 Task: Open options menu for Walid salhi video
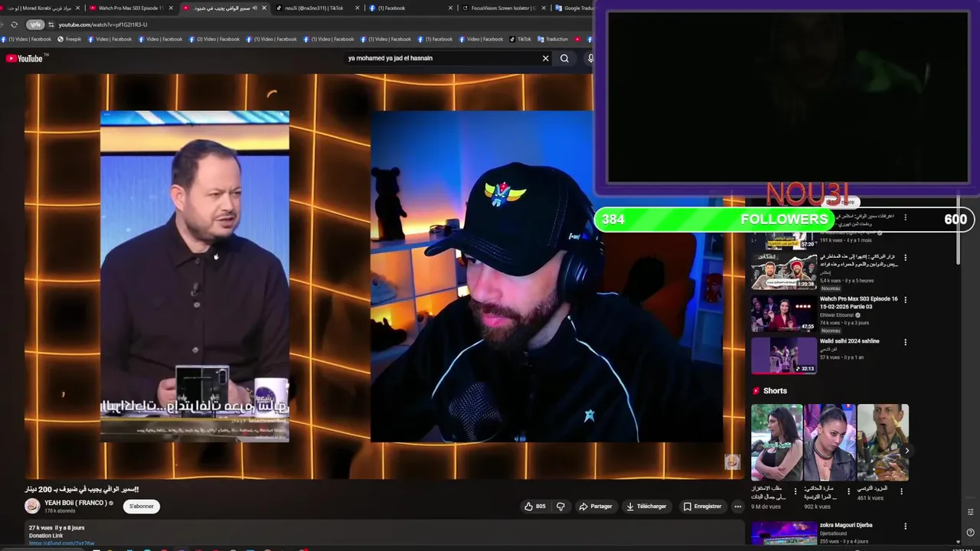(905, 342)
